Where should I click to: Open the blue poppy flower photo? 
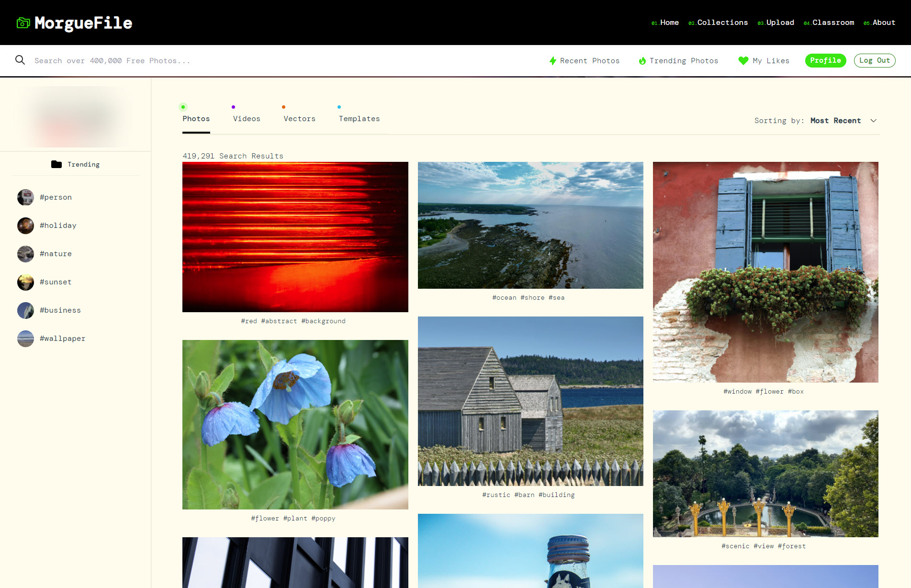295,425
